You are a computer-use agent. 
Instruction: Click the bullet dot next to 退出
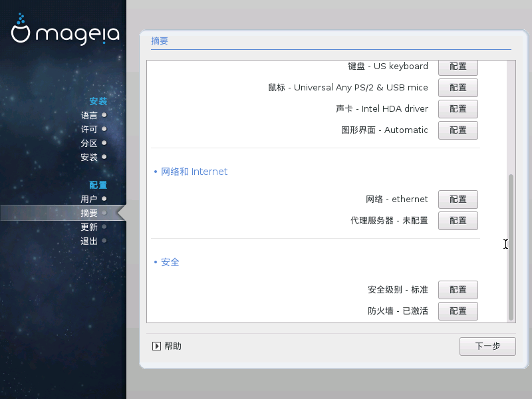pyautogui.click(x=104, y=241)
